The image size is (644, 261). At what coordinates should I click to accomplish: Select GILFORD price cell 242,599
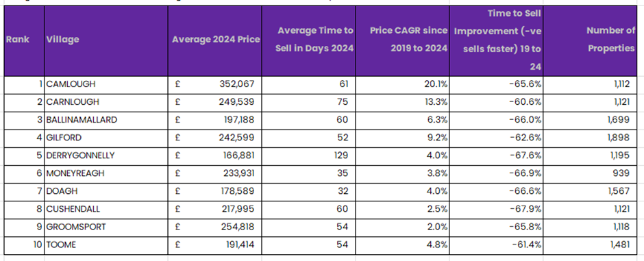pyautogui.click(x=215, y=138)
